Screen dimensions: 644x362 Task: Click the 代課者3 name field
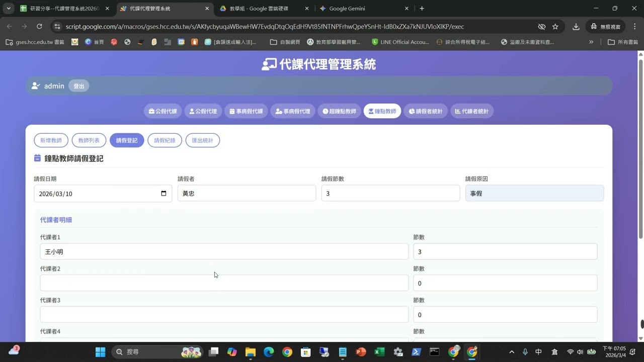click(x=224, y=314)
